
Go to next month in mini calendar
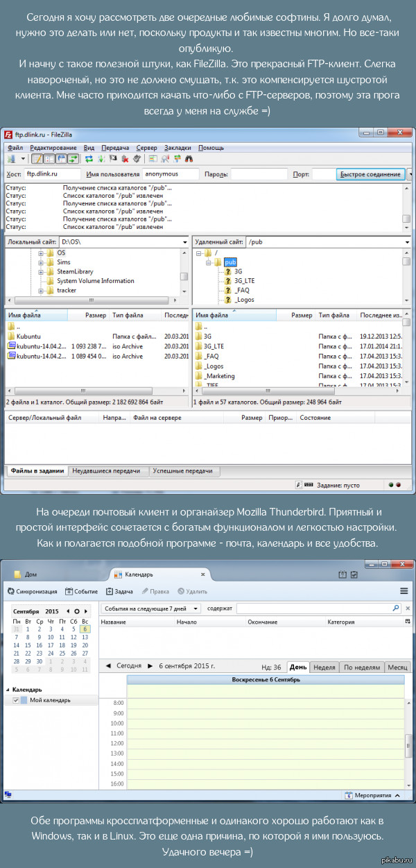click(x=85, y=611)
